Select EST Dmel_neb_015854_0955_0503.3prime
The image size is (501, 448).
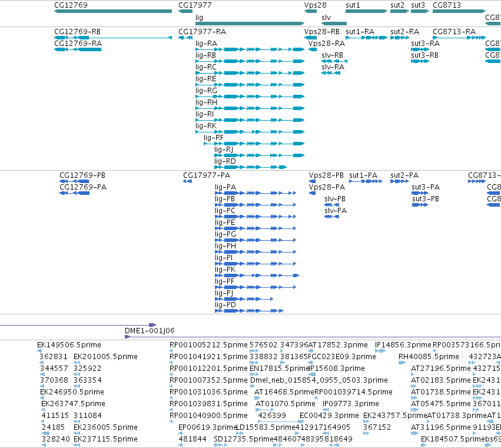252,386
